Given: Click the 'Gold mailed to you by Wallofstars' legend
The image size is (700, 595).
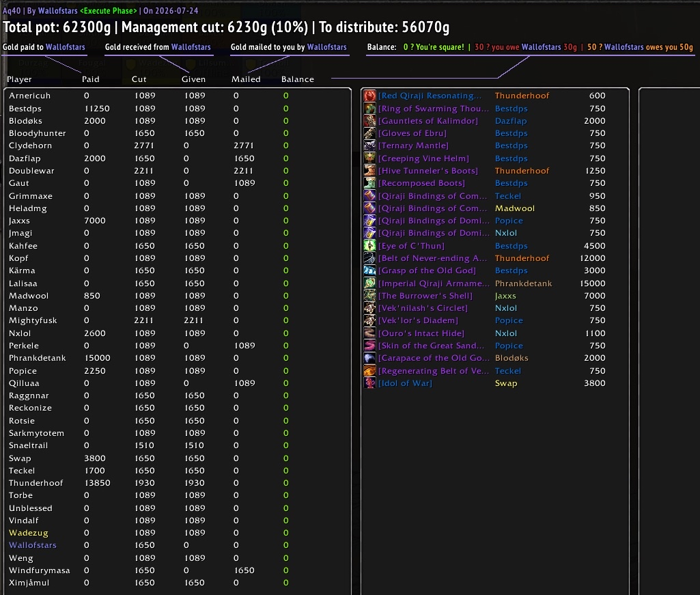Looking at the screenshot, I should tap(288, 47).
